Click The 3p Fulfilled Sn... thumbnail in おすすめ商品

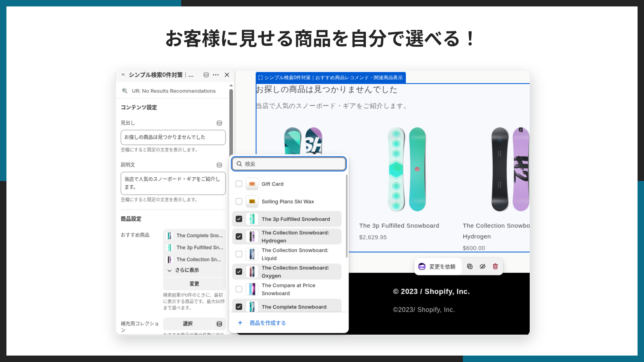point(169,248)
